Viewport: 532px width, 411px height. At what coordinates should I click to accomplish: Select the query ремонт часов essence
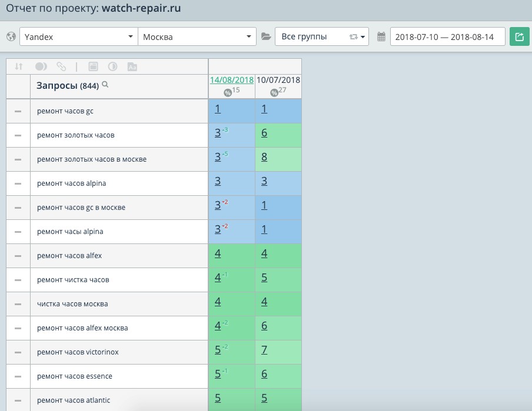click(x=74, y=376)
